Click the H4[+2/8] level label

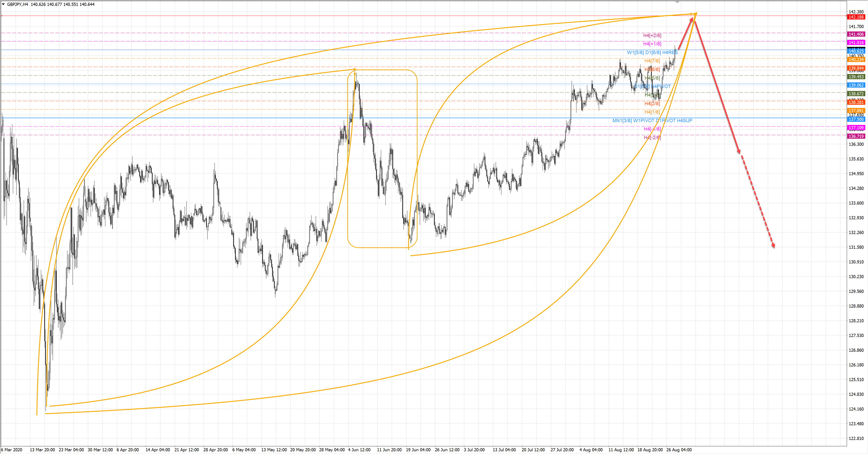652,35
